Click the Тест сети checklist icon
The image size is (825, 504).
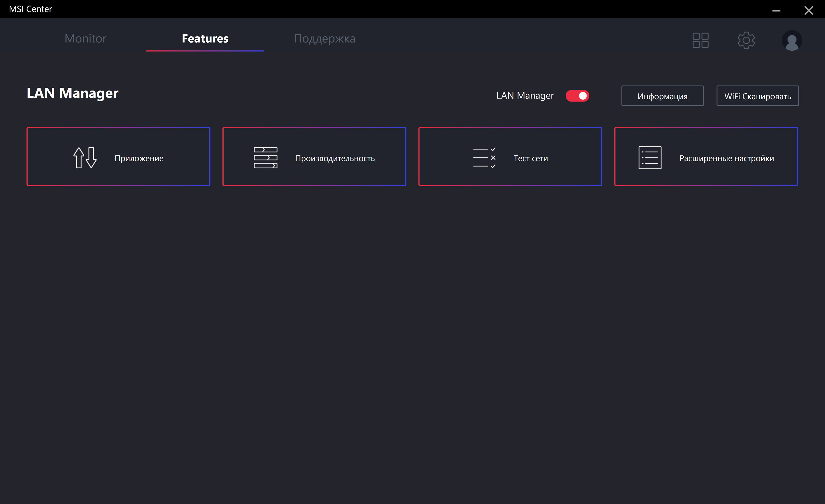[x=484, y=157]
